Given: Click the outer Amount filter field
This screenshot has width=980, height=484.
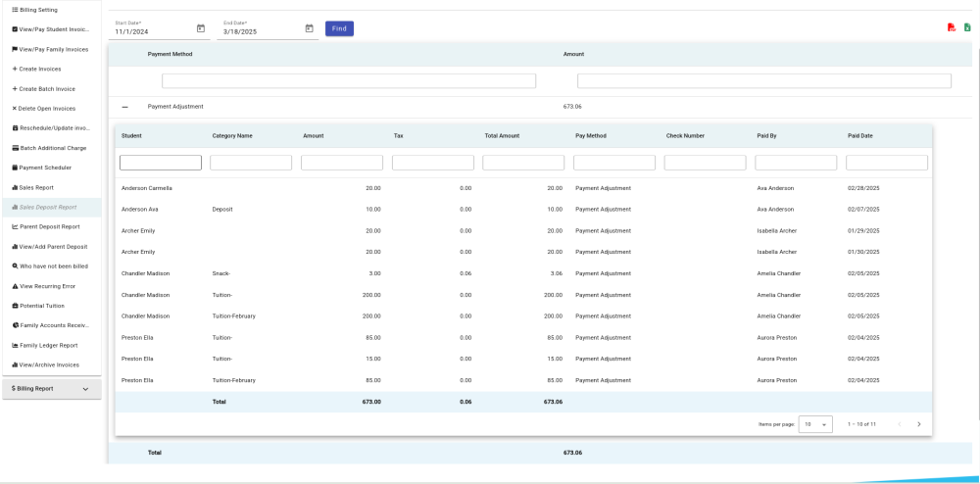Looking at the screenshot, I should [x=764, y=81].
